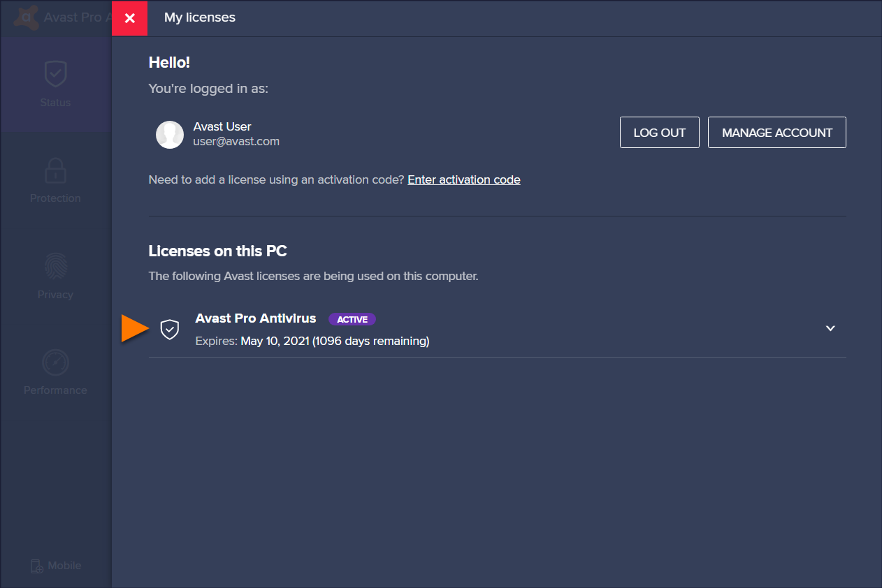Image resolution: width=882 pixels, height=588 pixels.
Task: Open the Performance gauge icon in the sidebar
Action: tap(55, 362)
